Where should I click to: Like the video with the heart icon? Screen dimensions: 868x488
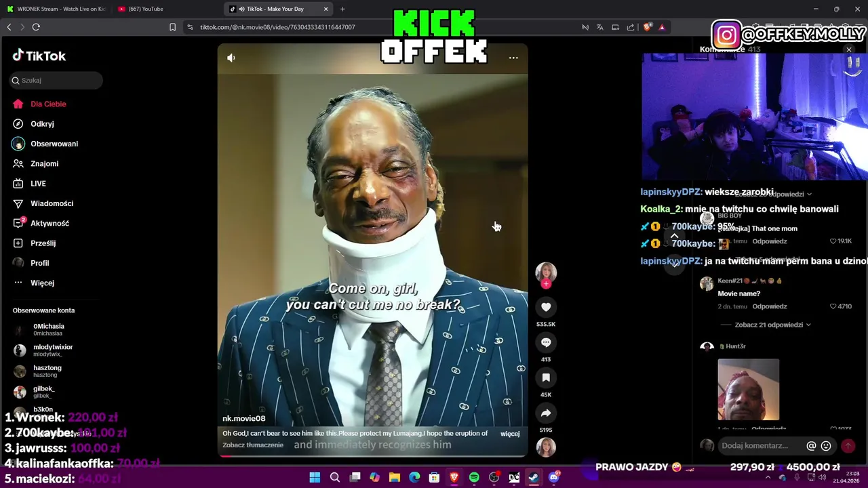546,307
